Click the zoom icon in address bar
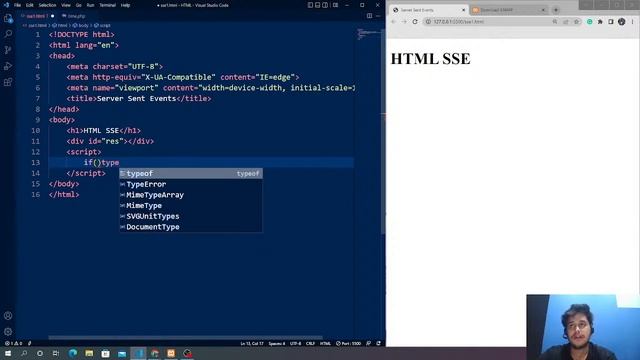This screenshot has height=360, width=640. [555, 22]
